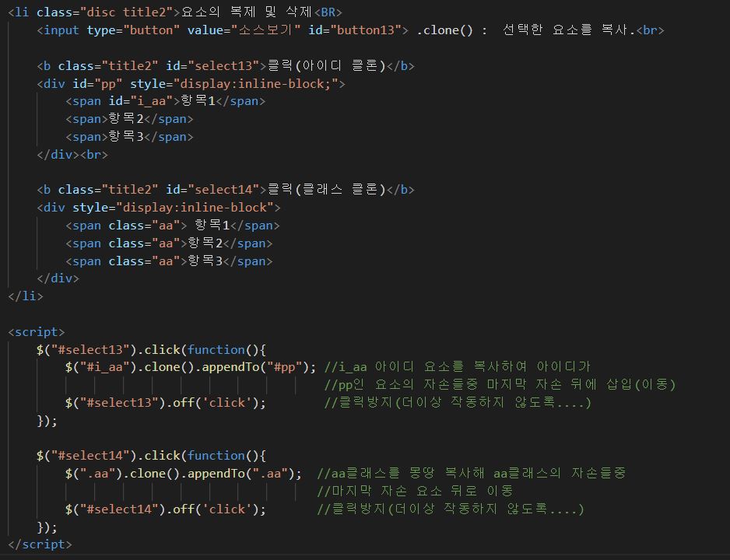Click the closing </li> tag

pos(26,296)
